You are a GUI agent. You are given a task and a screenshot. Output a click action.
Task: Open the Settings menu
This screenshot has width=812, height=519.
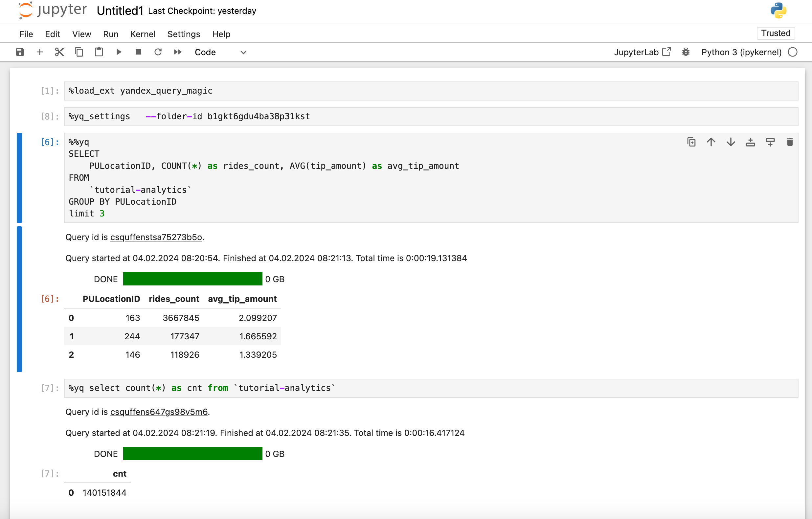tap(183, 34)
